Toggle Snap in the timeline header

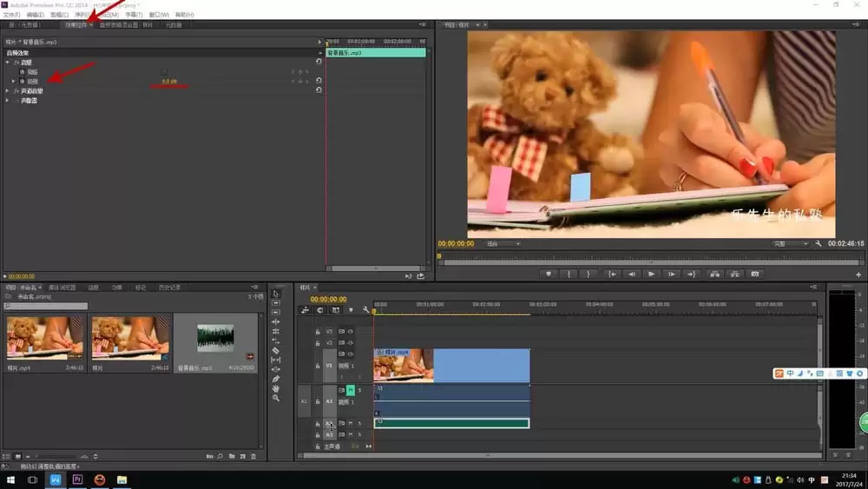pos(320,310)
